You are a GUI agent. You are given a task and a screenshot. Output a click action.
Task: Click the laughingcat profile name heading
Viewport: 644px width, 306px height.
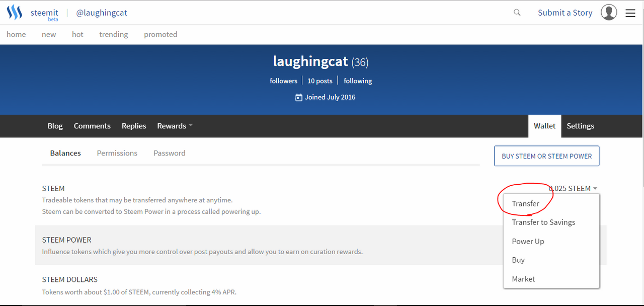click(x=310, y=61)
